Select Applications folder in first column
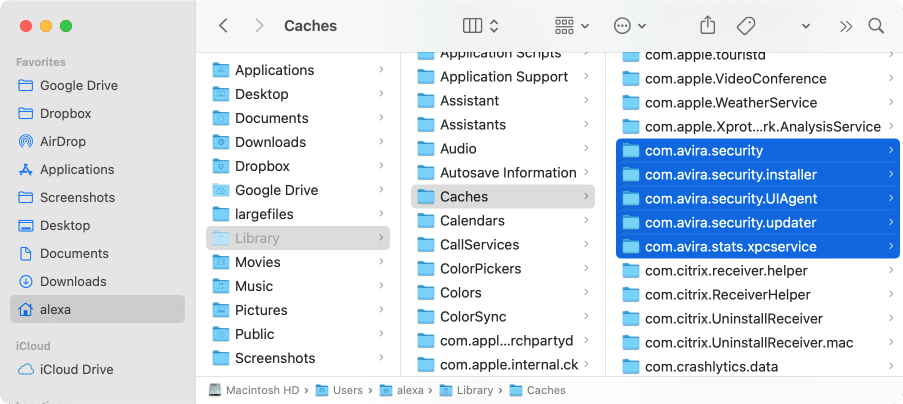 point(298,70)
